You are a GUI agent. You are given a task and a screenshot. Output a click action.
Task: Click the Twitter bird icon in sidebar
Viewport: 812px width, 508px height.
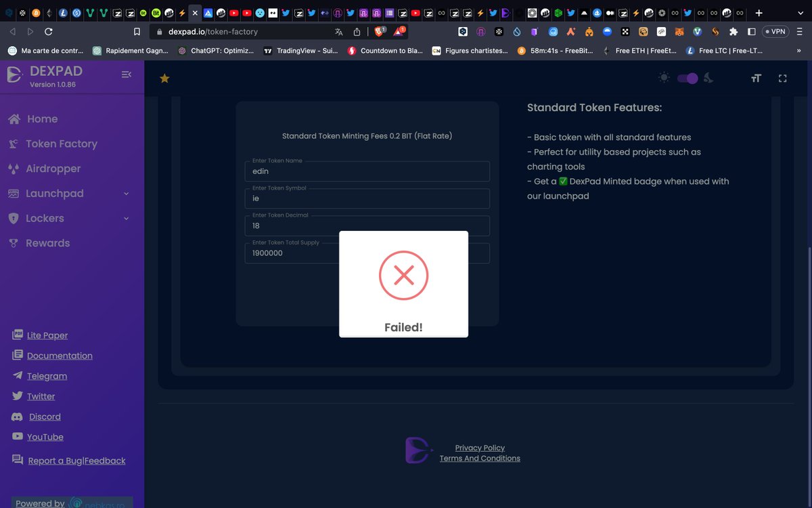[x=17, y=396]
